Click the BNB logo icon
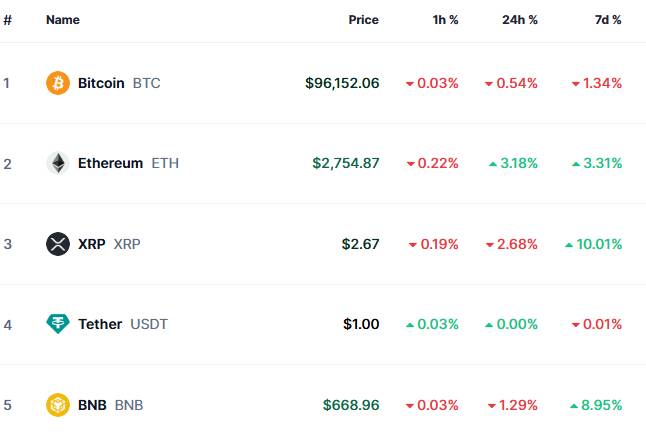Image resolution: width=646 pixels, height=438 pixels. 58,405
